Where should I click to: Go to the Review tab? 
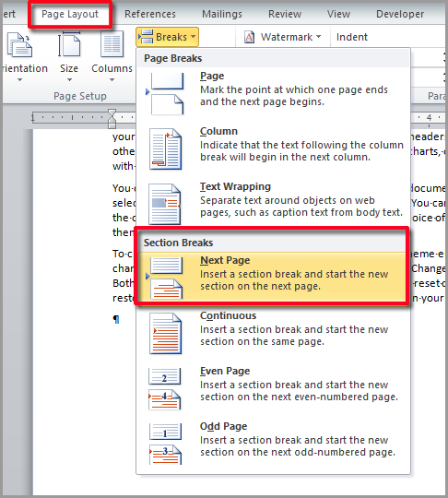click(285, 14)
